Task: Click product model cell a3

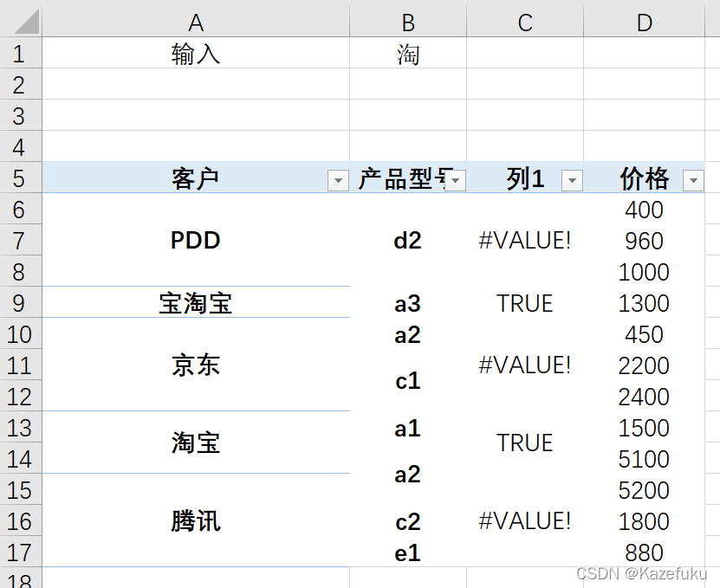Action: 408,302
